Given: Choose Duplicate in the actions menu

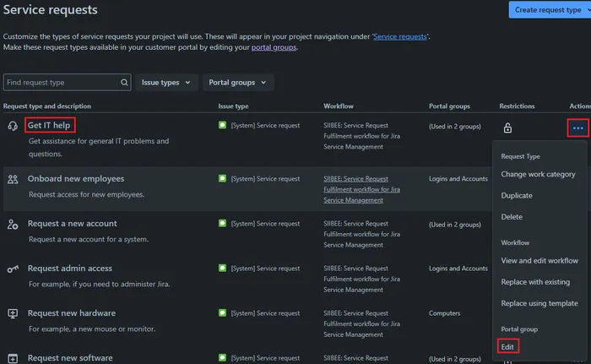Looking at the screenshot, I should [x=517, y=195].
